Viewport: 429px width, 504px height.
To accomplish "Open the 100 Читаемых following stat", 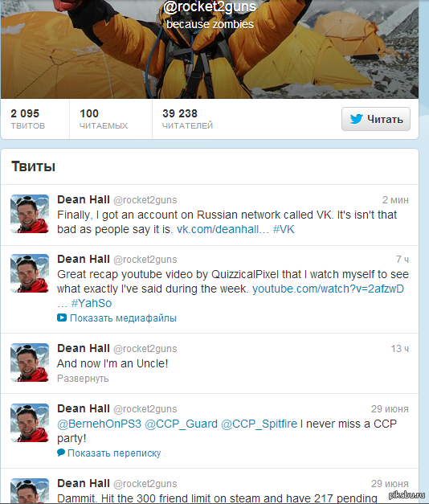I will click(104, 119).
